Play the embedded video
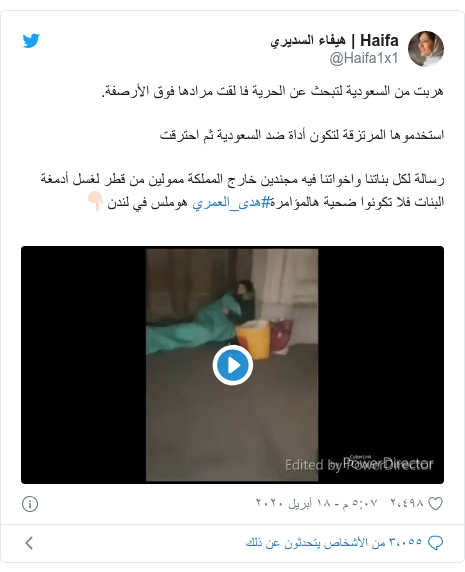The height and width of the screenshot is (572, 465). (233, 365)
